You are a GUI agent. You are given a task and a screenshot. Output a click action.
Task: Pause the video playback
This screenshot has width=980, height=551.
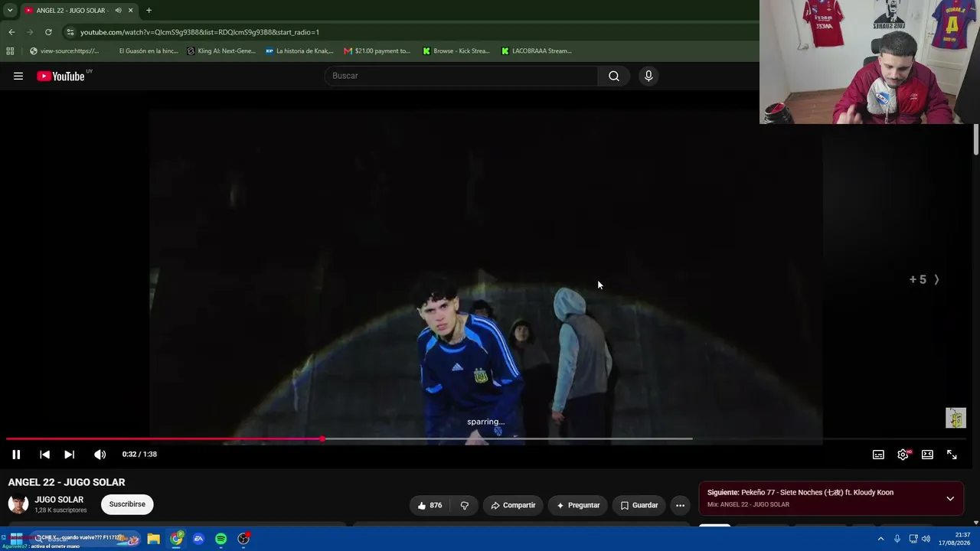[16, 455]
